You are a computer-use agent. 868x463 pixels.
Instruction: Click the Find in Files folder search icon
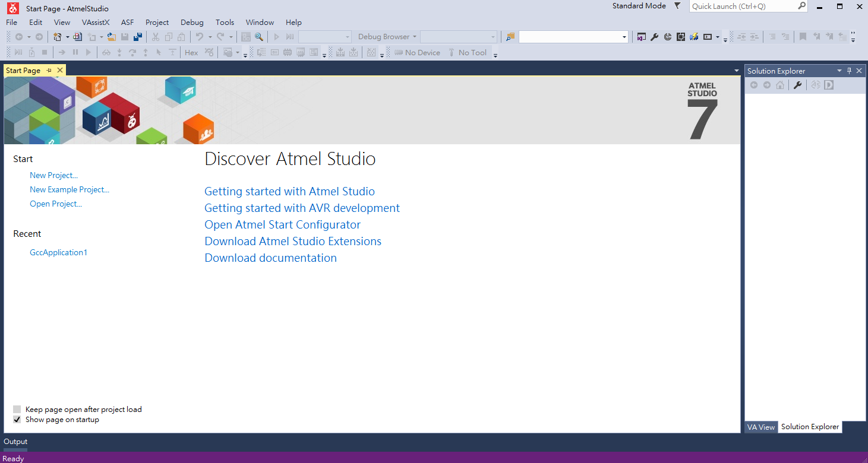click(510, 37)
